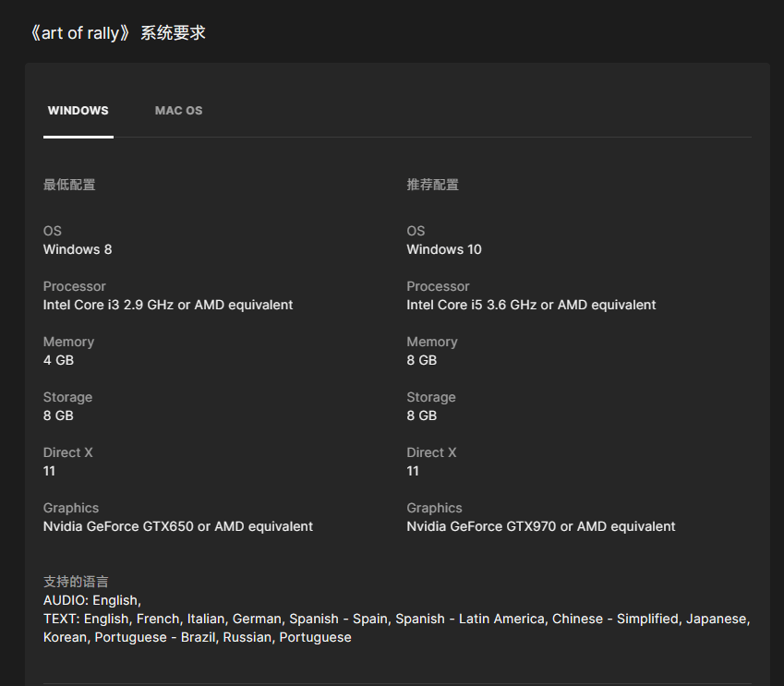Click the minimum Storage 8 GB value

tap(58, 415)
